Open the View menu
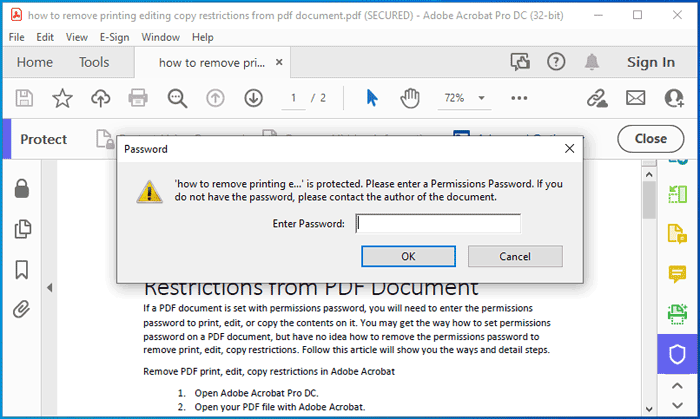Image resolution: width=700 pixels, height=419 pixels. pyautogui.click(x=77, y=37)
